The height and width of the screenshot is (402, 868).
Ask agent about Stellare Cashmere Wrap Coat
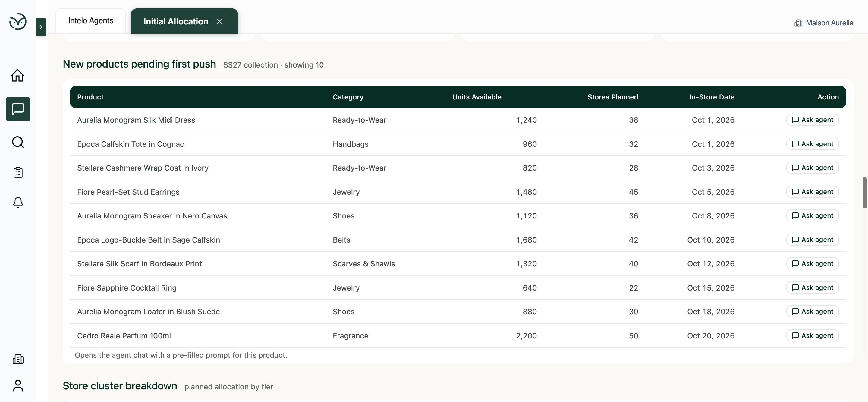tap(813, 168)
